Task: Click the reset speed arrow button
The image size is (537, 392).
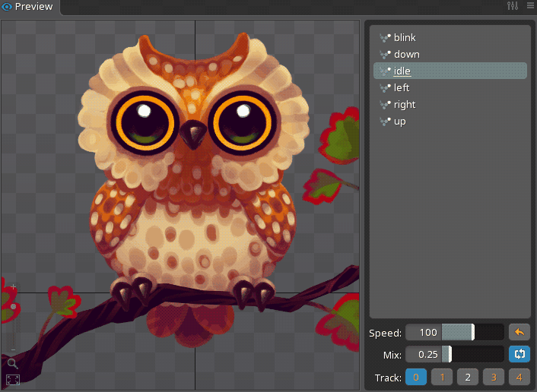Action: coord(520,332)
